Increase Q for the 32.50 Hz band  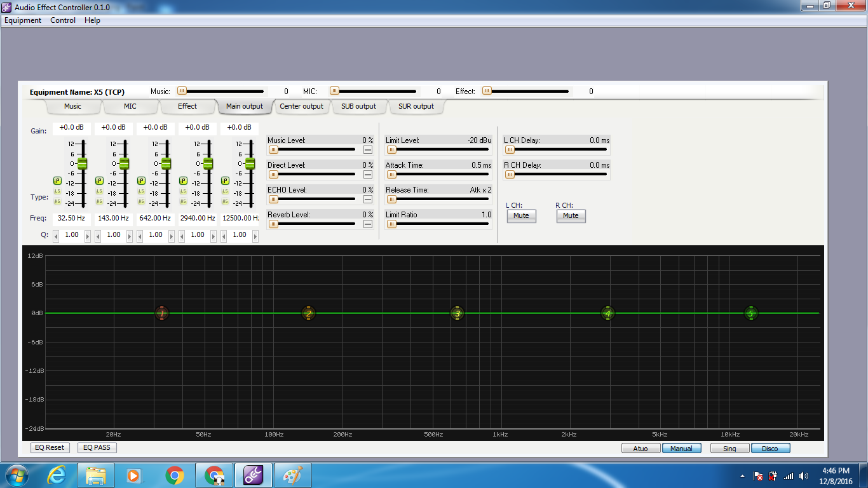(x=88, y=236)
